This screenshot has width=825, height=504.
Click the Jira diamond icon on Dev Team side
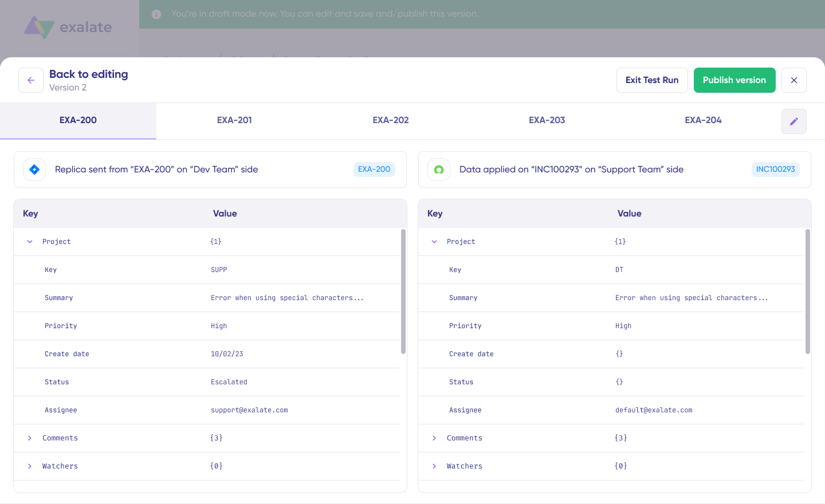(34, 170)
